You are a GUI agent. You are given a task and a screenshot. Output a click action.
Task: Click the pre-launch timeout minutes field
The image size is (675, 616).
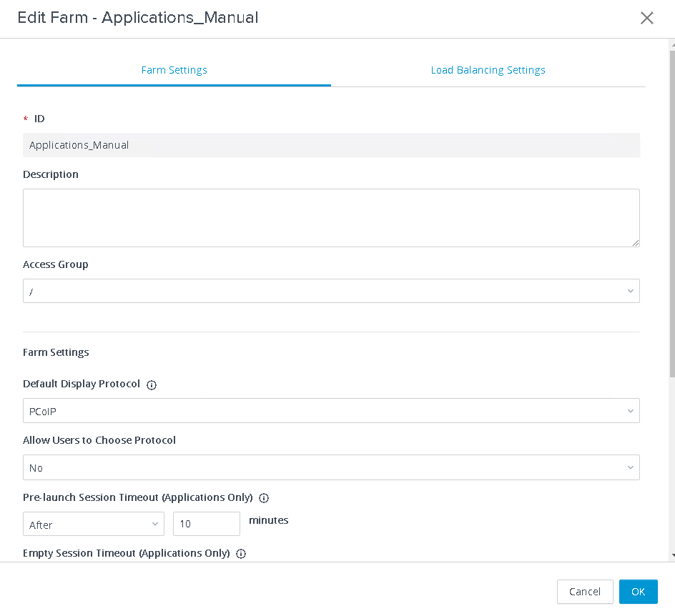(x=207, y=524)
